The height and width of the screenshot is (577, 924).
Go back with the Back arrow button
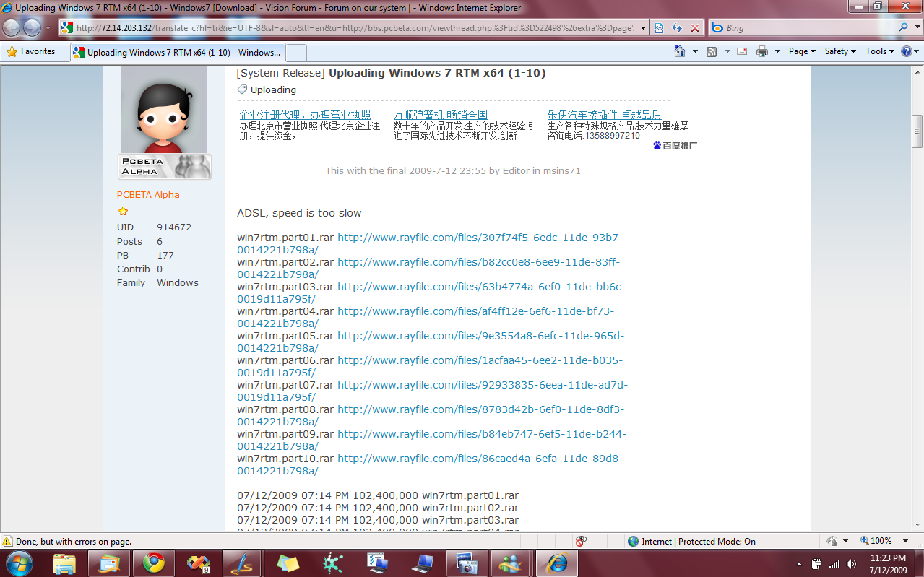point(12,27)
